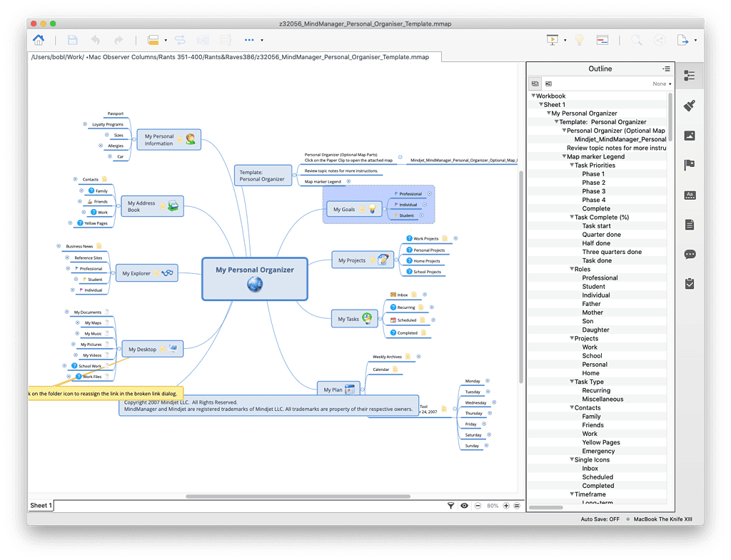Open the comments speech bubble panel
This screenshot has width=731, height=560.
(689, 254)
